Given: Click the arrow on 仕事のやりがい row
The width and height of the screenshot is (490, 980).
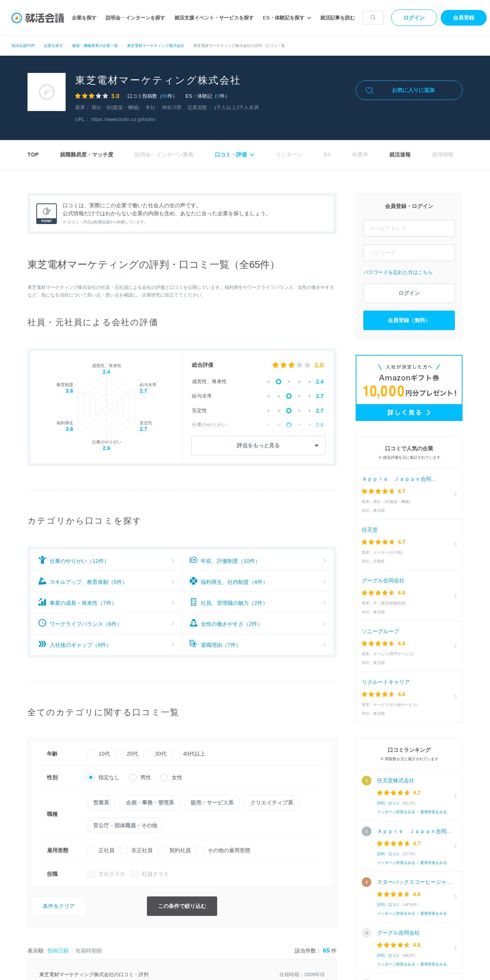Looking at the screenshot, I should [x=173, y=561].
